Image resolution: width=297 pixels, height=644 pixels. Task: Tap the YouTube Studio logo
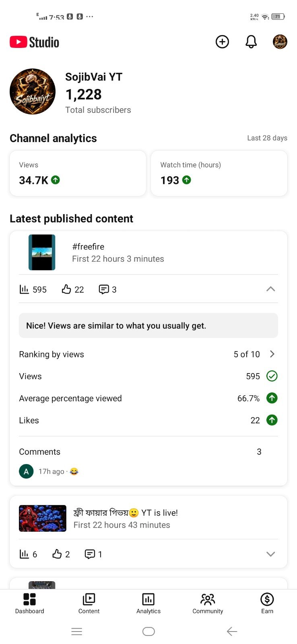pos(35,42)
